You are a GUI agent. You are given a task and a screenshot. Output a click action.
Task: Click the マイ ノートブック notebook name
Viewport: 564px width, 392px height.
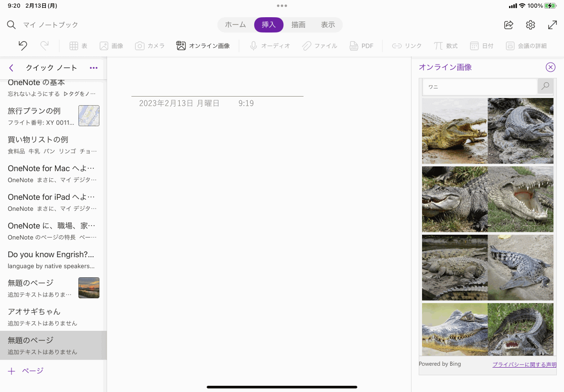(51, 25)
